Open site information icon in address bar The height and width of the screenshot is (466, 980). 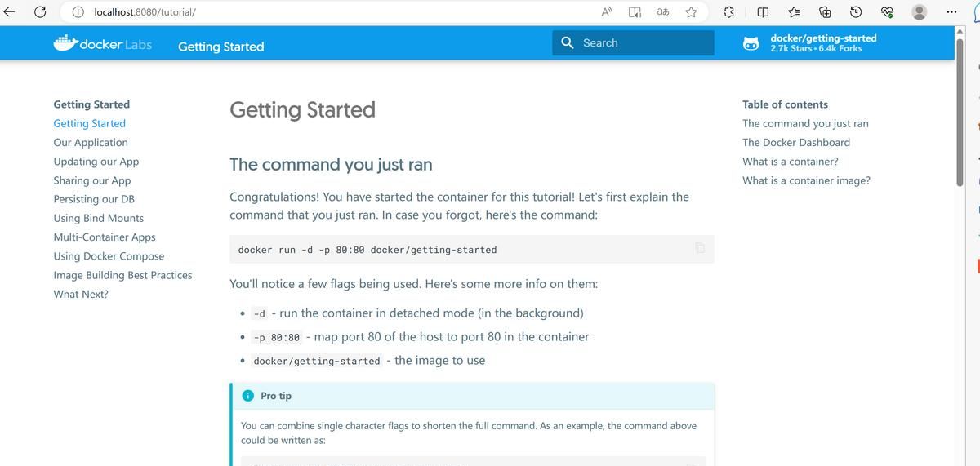tap(78, 12)
